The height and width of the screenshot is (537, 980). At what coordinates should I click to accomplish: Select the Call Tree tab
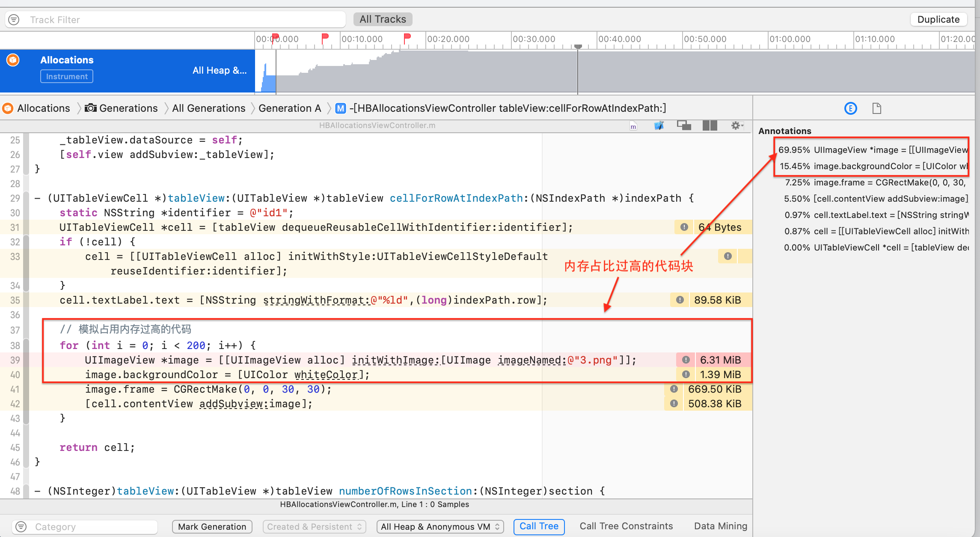539,526
